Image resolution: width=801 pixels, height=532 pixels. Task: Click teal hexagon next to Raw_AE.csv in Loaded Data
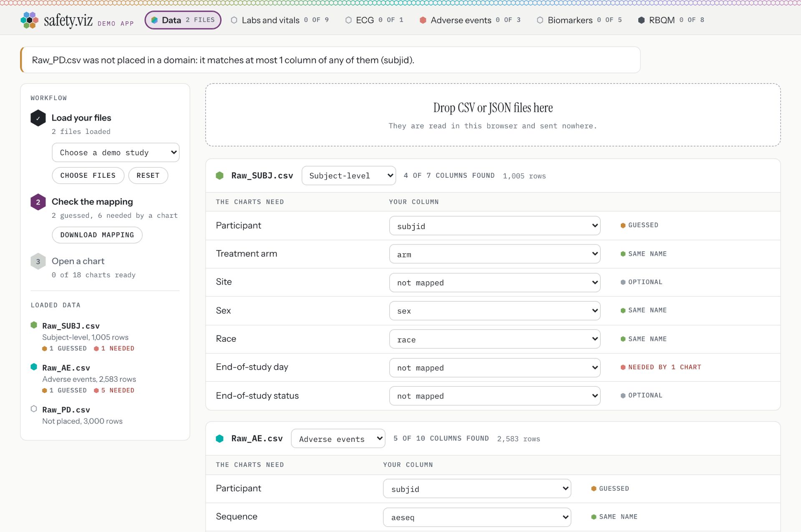click(x=34, y=367)
